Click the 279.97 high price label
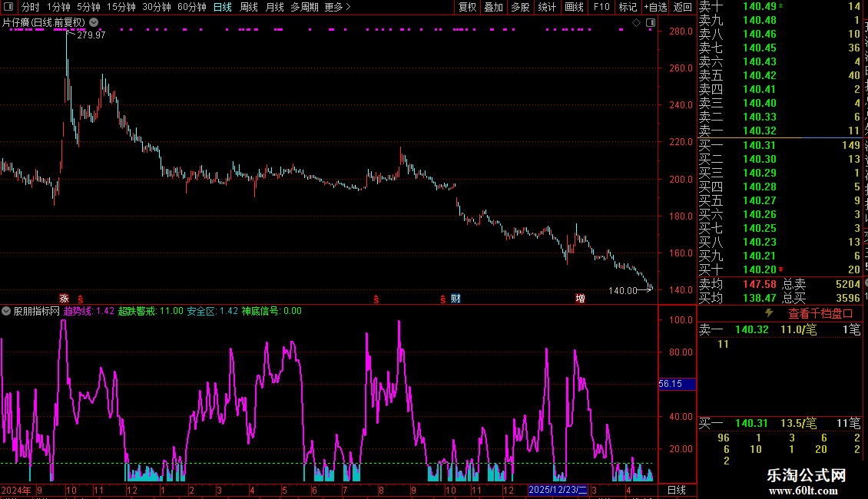868x499 pixels. [x=91, y=35]
